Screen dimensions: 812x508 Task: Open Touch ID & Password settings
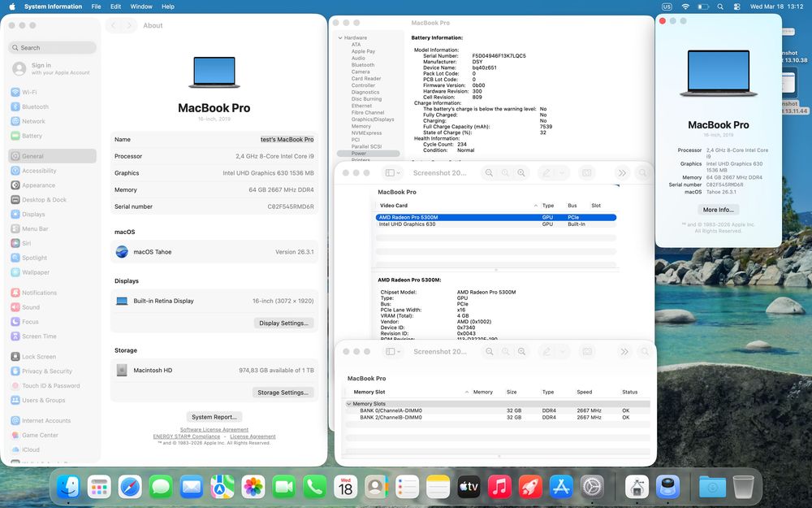[x=52, y=385]
